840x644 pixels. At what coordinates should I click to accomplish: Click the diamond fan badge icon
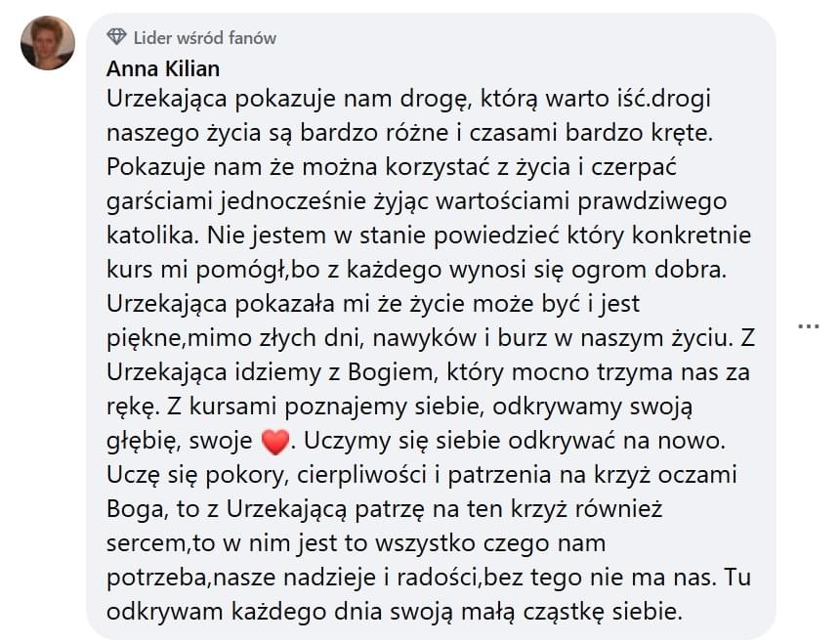(x=117, y=38)
